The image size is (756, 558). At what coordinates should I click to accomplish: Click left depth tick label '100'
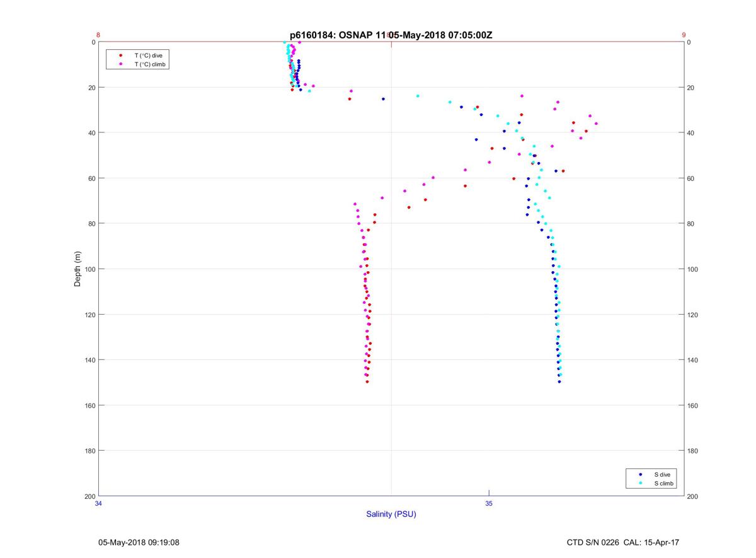(89, 269)
